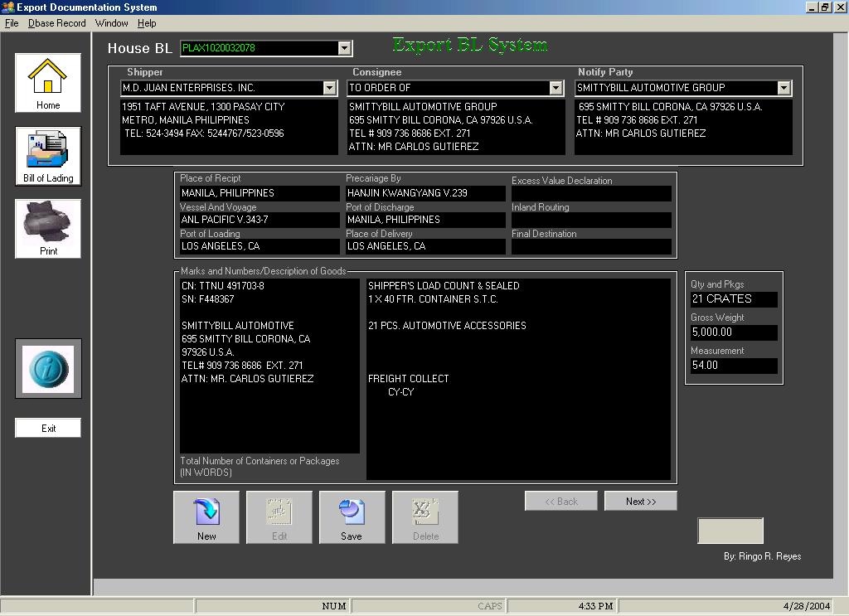Click 'FREIGHT COLLECT' text line
849x616 pixels.
(x=408, y=379)
